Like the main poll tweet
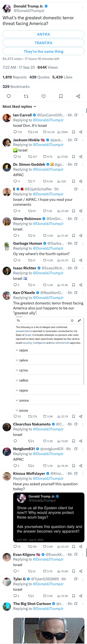 43,96
